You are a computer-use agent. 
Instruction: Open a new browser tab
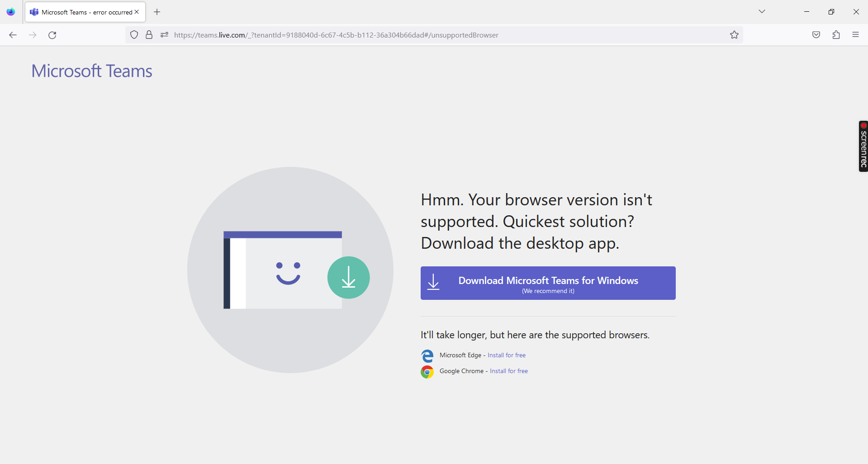[157, 12]
